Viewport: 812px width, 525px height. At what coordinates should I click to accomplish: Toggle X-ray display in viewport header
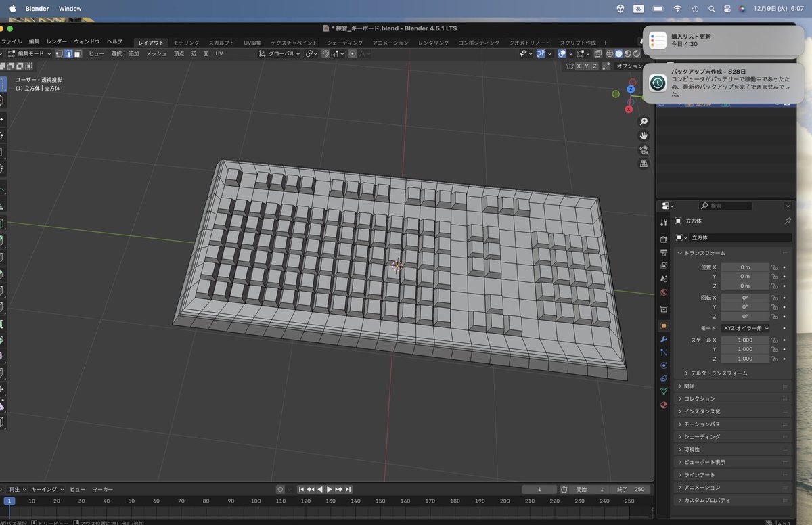point(597,53)
